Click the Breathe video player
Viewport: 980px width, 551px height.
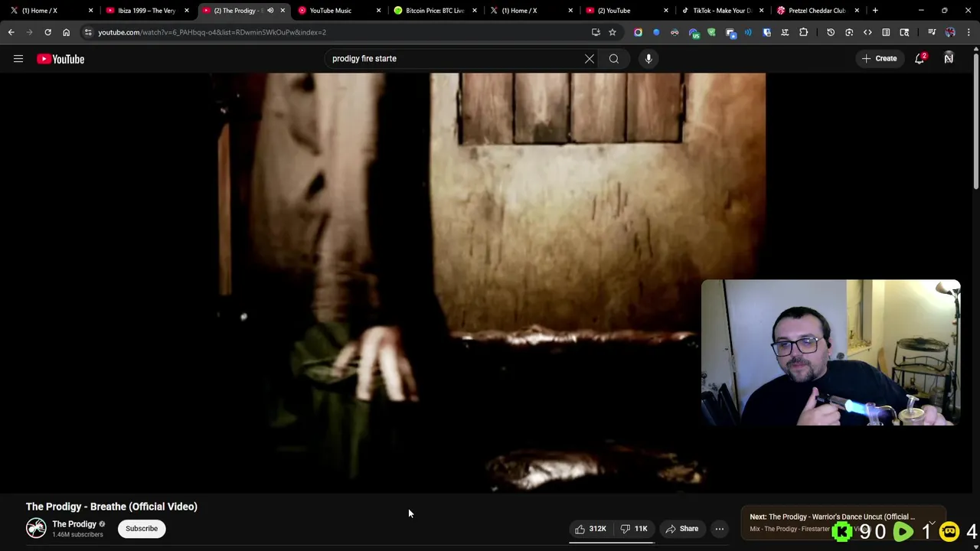488,283
